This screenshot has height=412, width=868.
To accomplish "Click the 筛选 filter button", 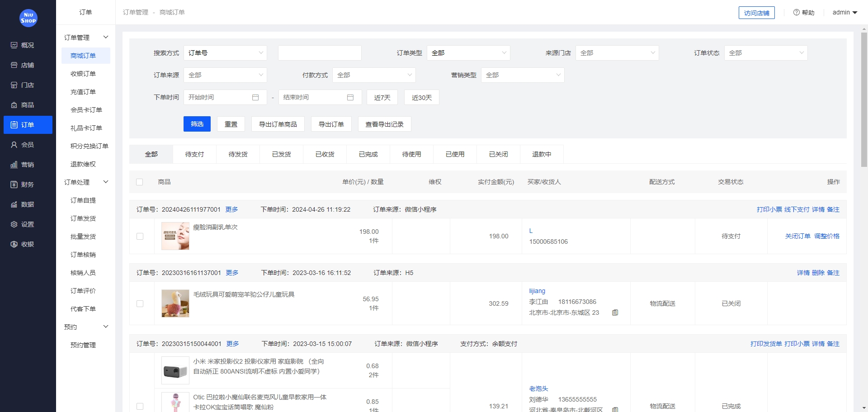I will [x=197, y=123].
